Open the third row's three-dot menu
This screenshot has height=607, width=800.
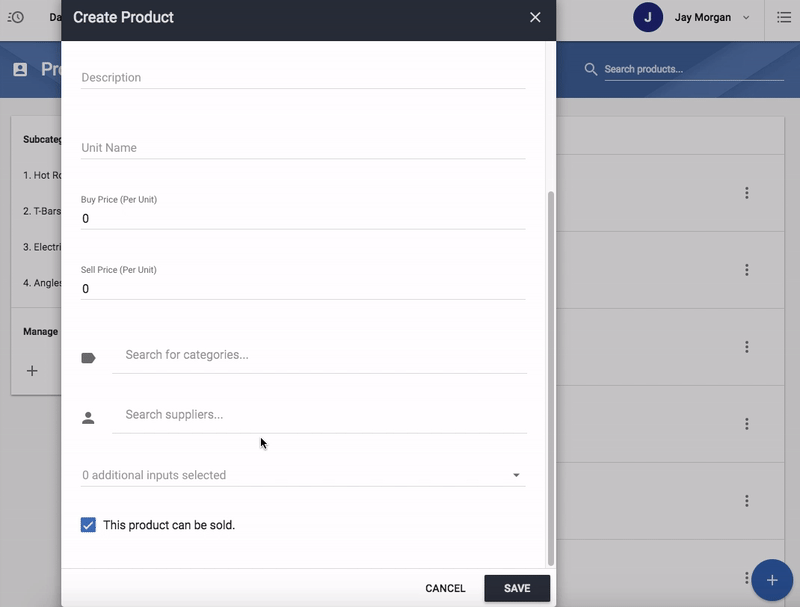pyautogui.click(x=746, y=347)
